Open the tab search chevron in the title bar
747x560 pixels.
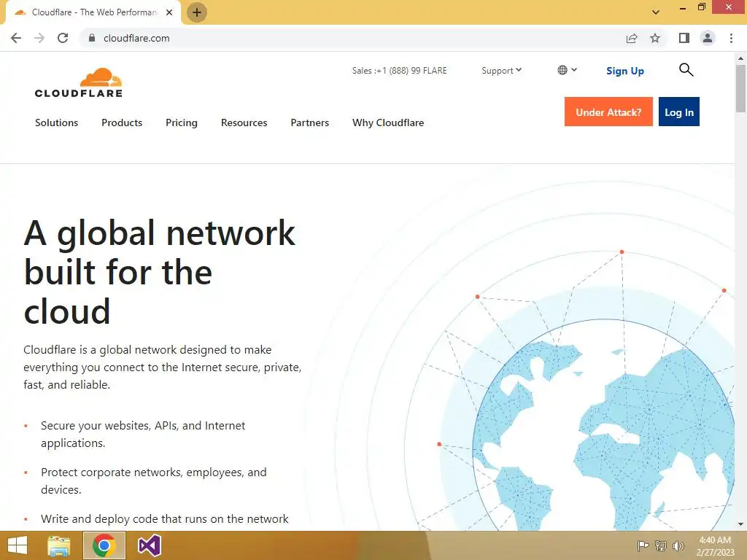point(656,12)
